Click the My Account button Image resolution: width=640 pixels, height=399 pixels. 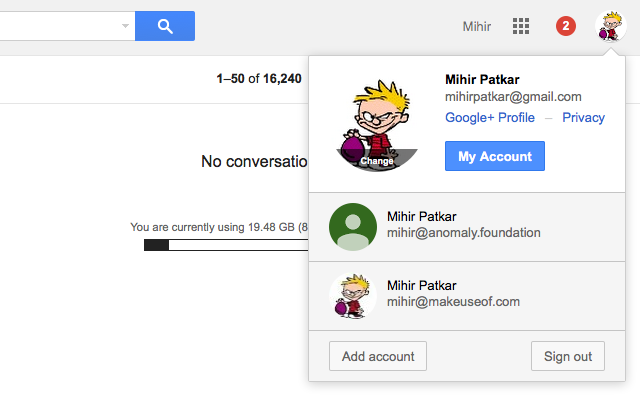(x=495, y=156)
